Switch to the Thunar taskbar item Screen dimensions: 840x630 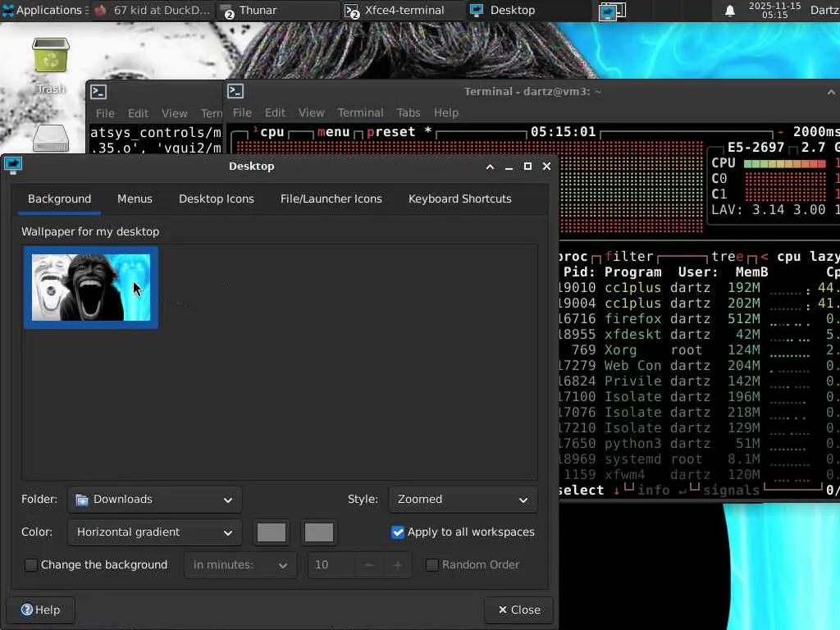(x=277, y=10)
